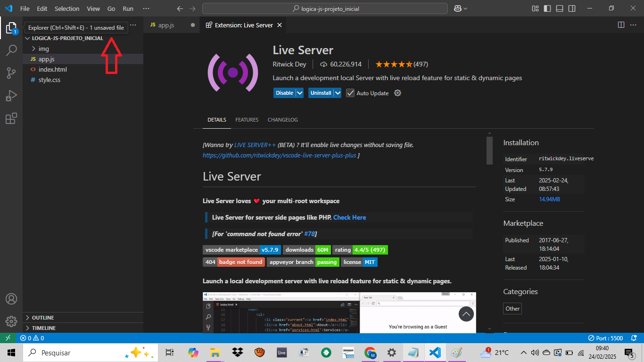This screenshot has width=644, height=362.
Task: Open the Source Control view
Action: 11,73
